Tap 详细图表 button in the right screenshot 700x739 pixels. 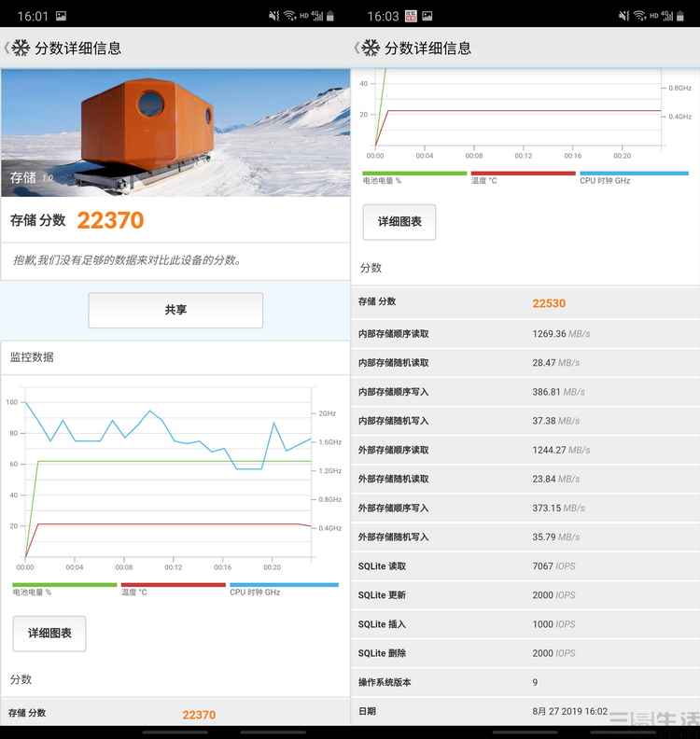tap(399, 221)
